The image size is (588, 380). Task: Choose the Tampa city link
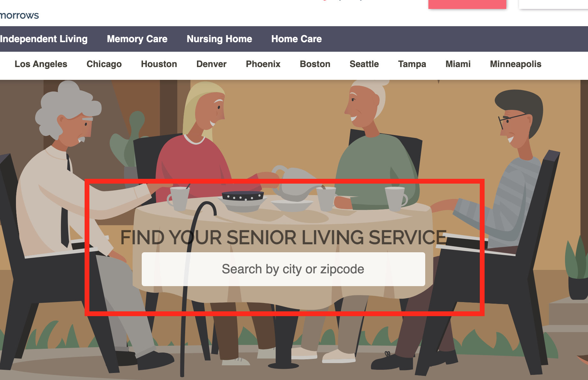[x=412, y=64]
